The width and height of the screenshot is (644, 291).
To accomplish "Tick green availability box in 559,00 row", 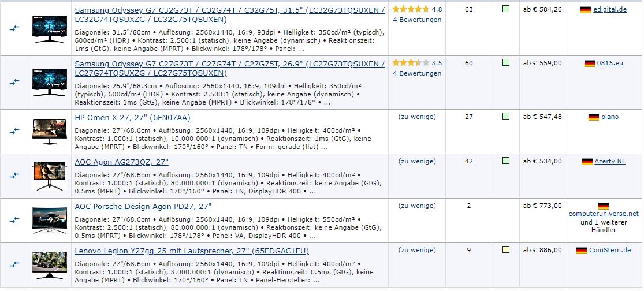I will pyautogui.click(x=505, y=62).
